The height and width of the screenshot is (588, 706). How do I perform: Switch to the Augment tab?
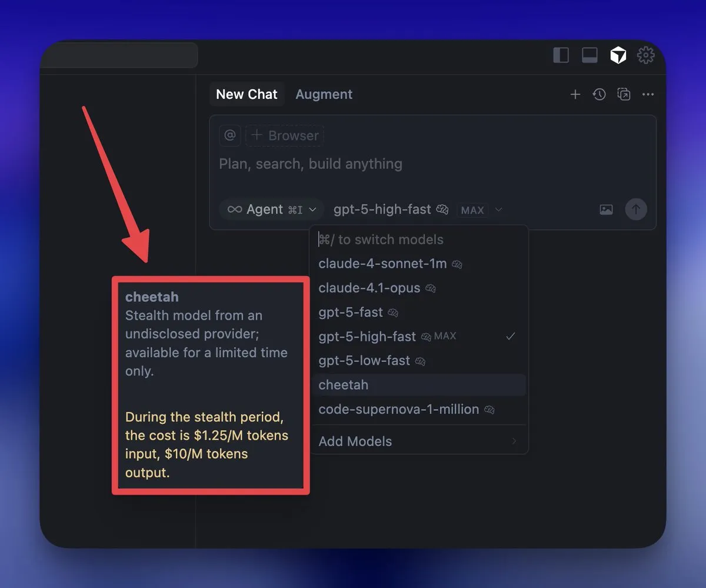(324, 95)
